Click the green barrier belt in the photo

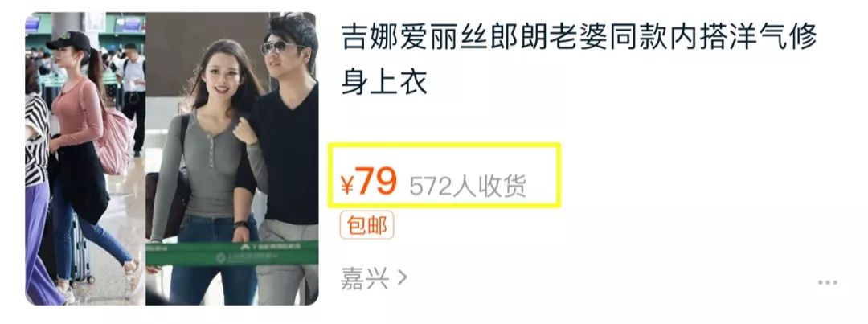point(232,253)
